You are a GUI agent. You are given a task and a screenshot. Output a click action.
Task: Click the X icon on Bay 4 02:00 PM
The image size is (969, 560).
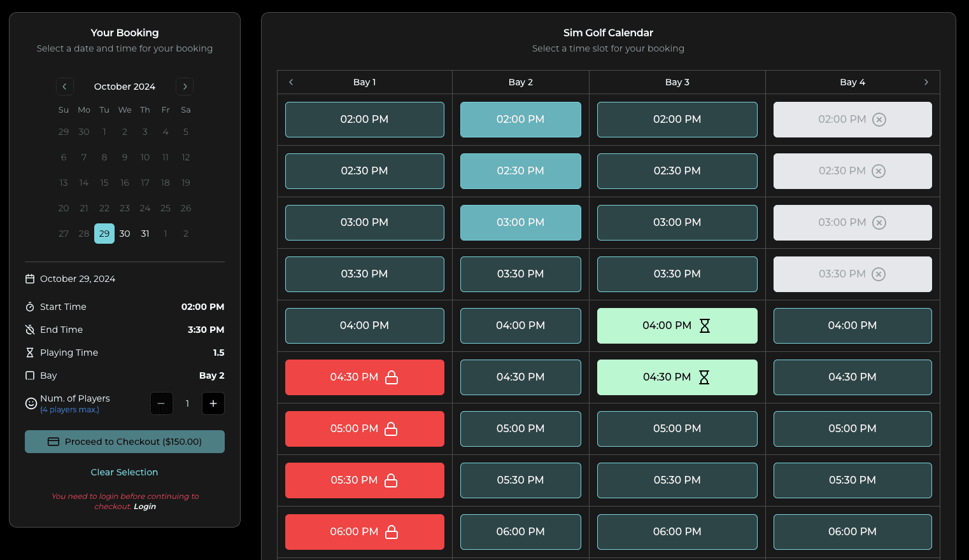click(x=879, y=120)
